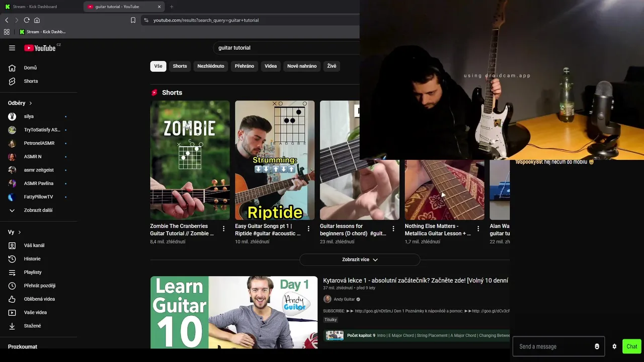The height and width of the screenshot is (362, 644).
Task: Click the YouTube logo
Action: (x=40, y=48)
